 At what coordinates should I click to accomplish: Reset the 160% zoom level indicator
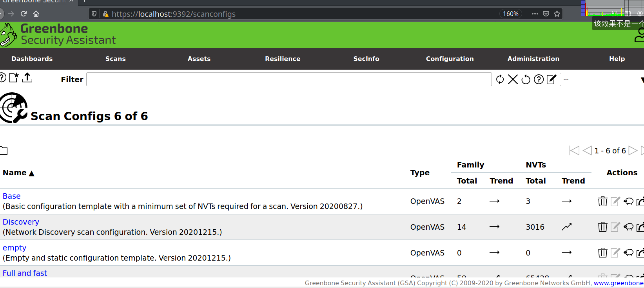tap(511, 14)
